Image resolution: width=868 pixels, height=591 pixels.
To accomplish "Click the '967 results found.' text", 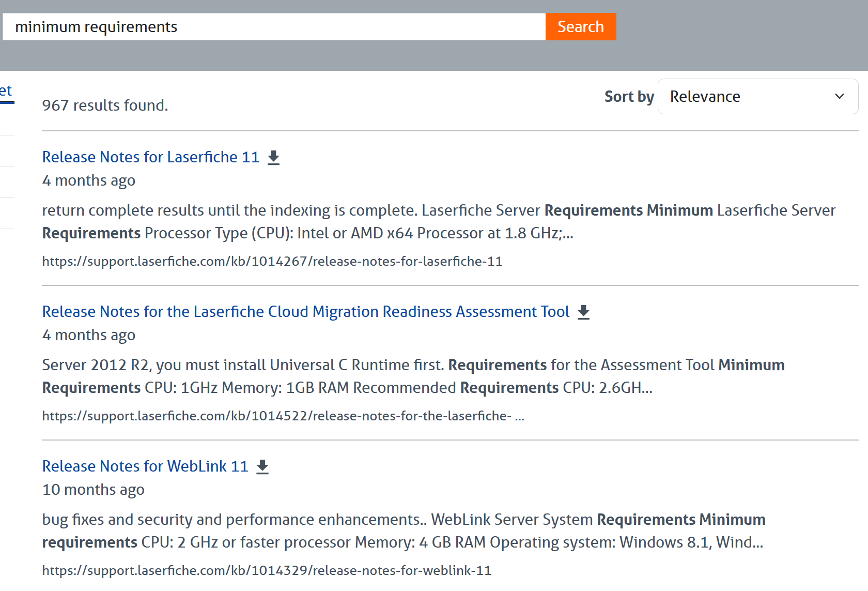I will (105, 105).
